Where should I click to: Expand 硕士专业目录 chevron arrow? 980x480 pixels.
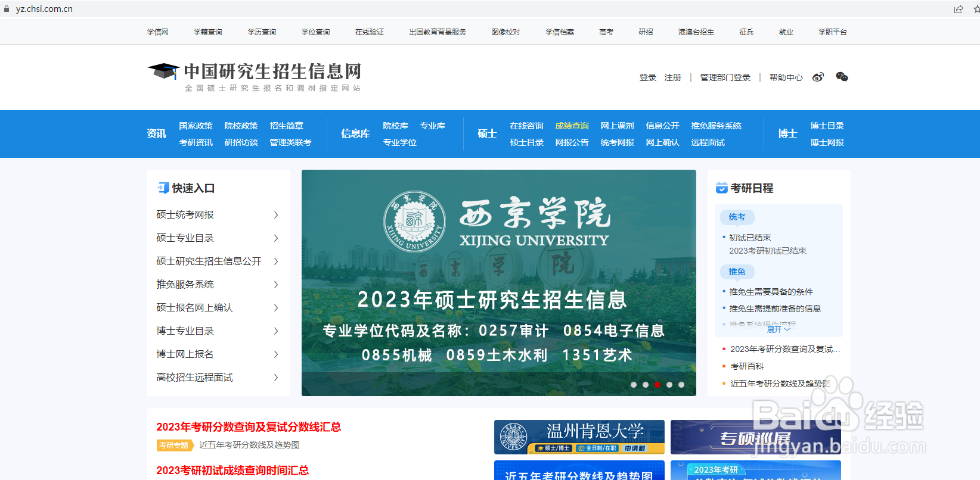click(x=276, y=238)
